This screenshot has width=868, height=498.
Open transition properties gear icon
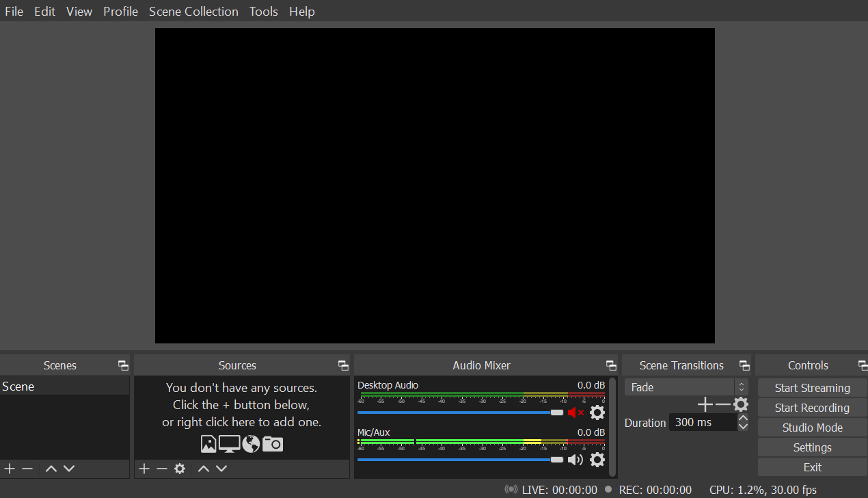(x=741, y=405)
